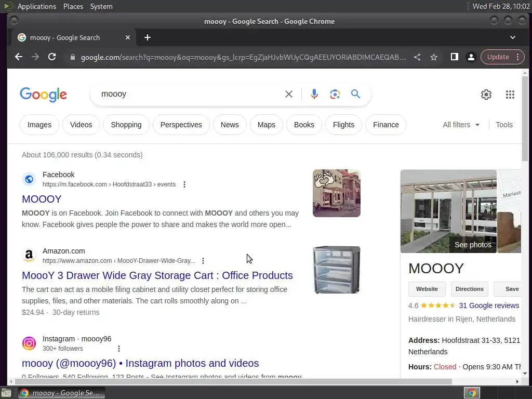532x399 pixels.
Task: Open Google quick settings gear
Action: click(486, 95)
